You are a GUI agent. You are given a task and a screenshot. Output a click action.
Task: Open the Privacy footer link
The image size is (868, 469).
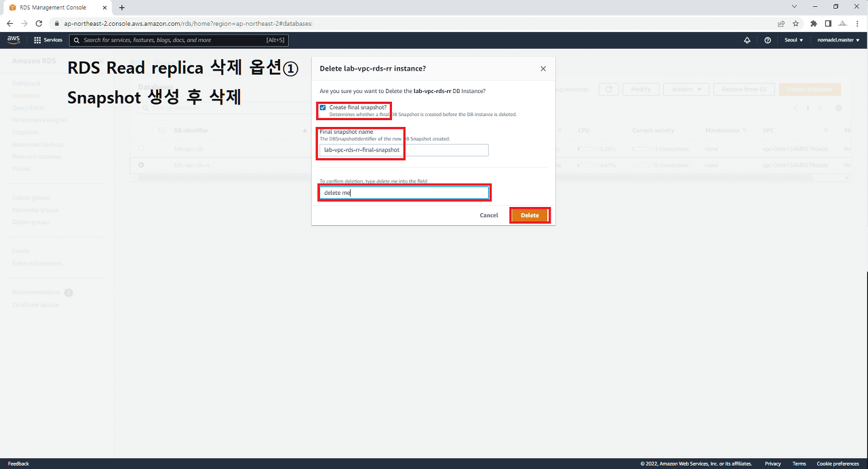point(773,464)
